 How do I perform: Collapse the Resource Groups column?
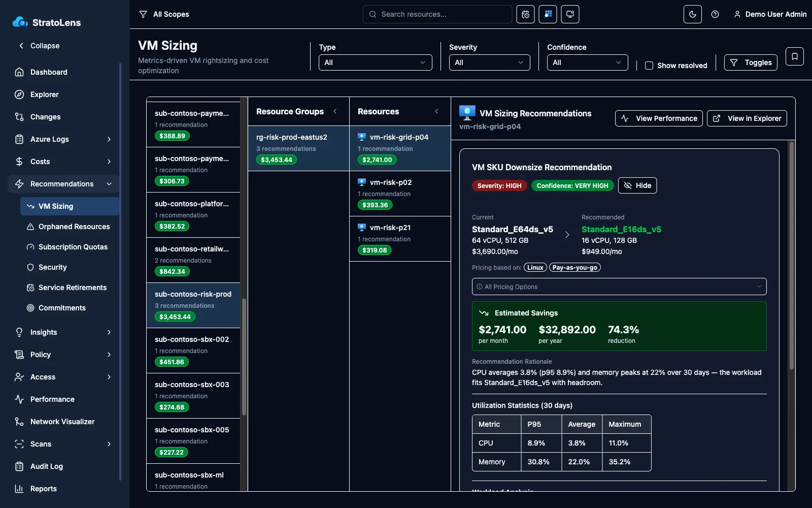[335, 111]
